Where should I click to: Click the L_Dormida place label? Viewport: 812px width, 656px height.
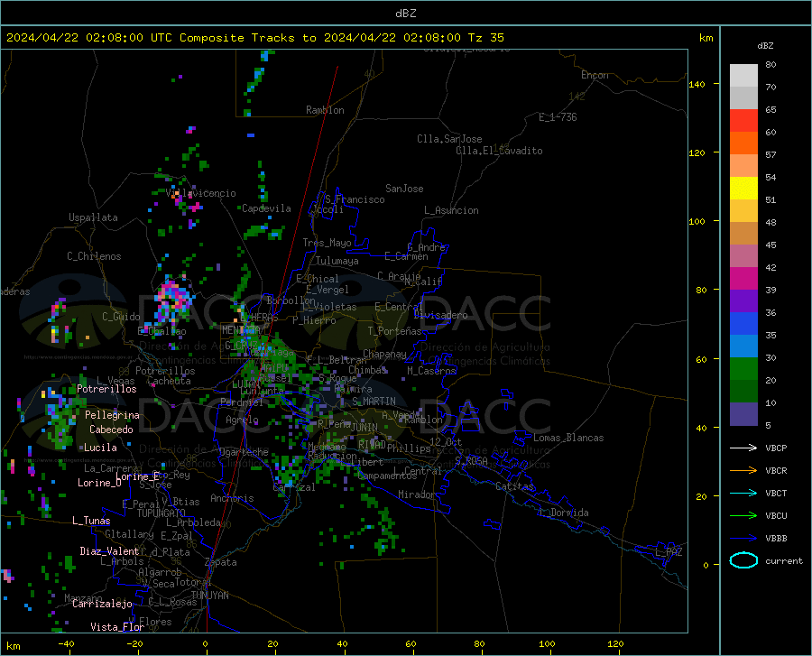click(564, 513)
